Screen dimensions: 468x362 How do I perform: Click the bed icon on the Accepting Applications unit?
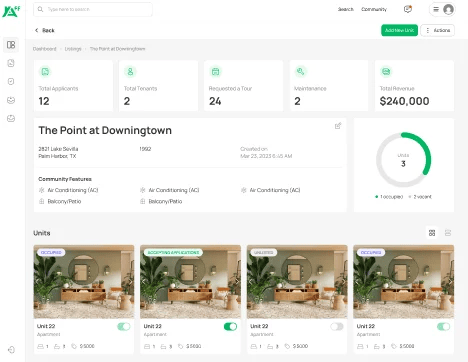[x=147, y=346]
